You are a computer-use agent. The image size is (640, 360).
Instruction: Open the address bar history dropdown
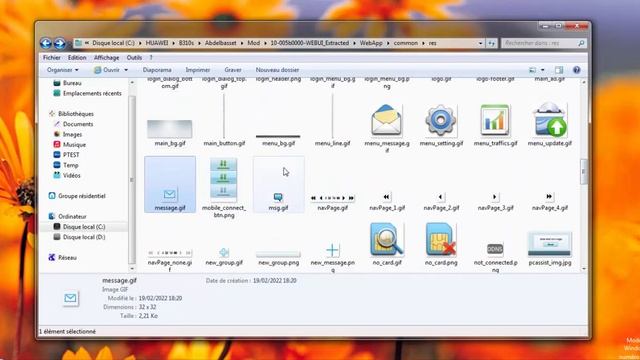click(480, 43)
